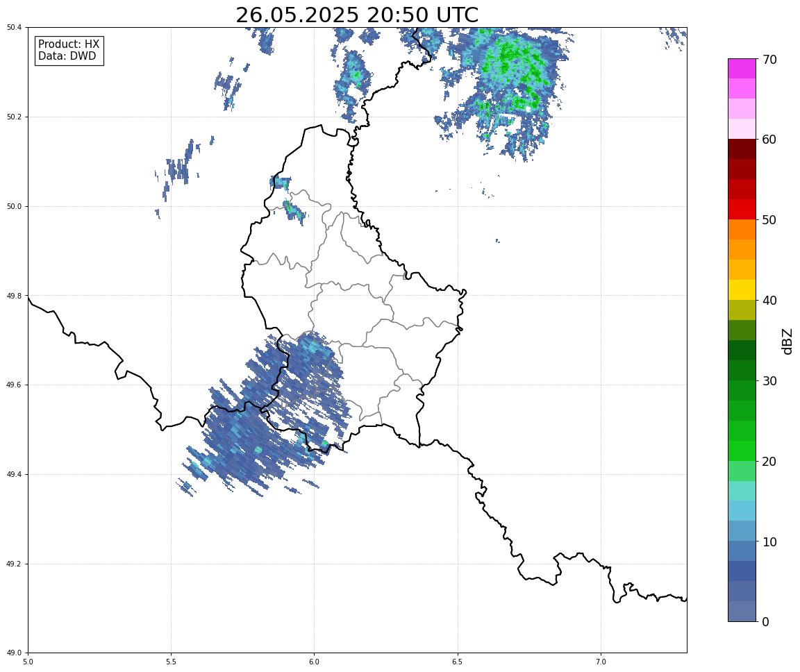Click the latitude tick label 49.4
The image size is (800, 672).
pyautogui.click(x=13, y=475)
